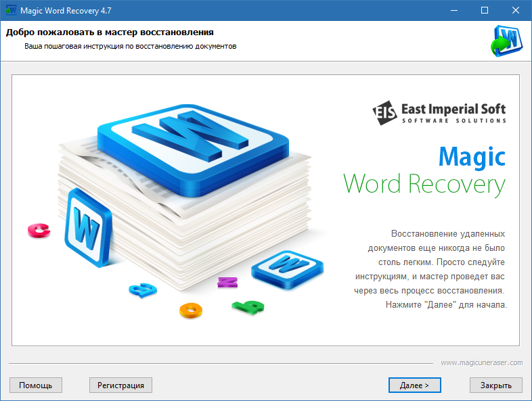This screenshot has height=401, width=532.
Task: Minimize the Magic Word Recovery window
Action: click(x=454, y=11)
